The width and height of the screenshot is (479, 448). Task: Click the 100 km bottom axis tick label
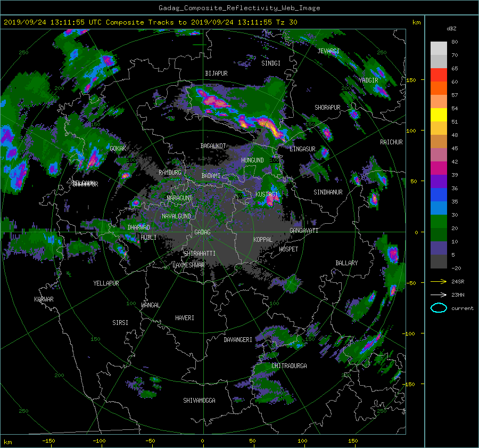click(302, 441)
